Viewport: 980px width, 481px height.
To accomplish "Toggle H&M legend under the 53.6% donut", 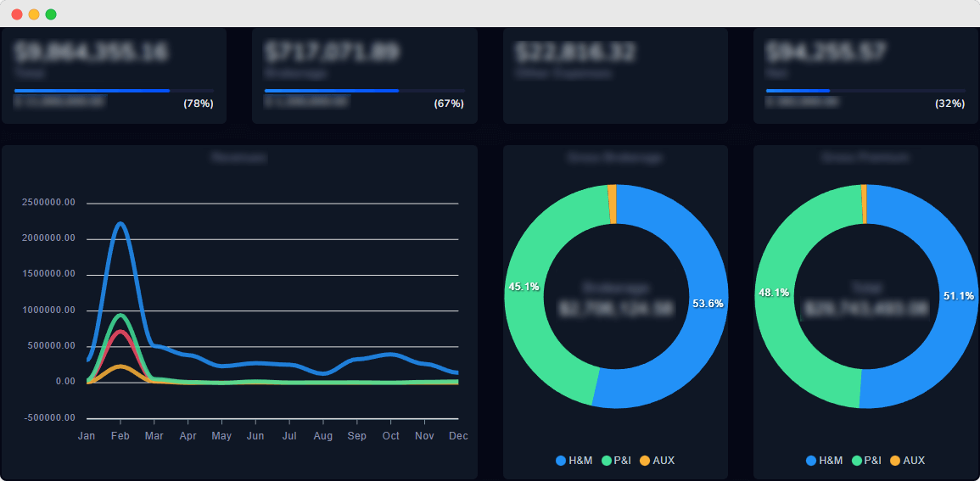I will [574, 461].
